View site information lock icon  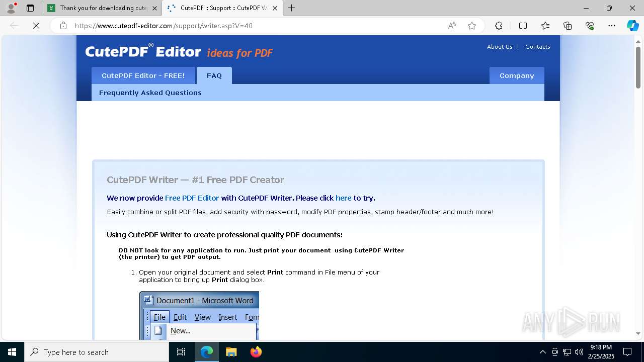coord(63,26)
